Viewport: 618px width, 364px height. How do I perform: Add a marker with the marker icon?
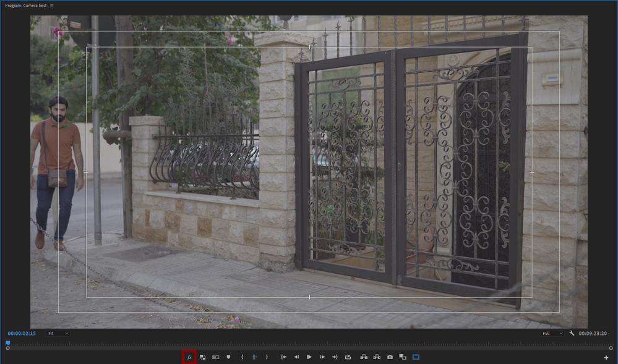[x=228, y=357]
